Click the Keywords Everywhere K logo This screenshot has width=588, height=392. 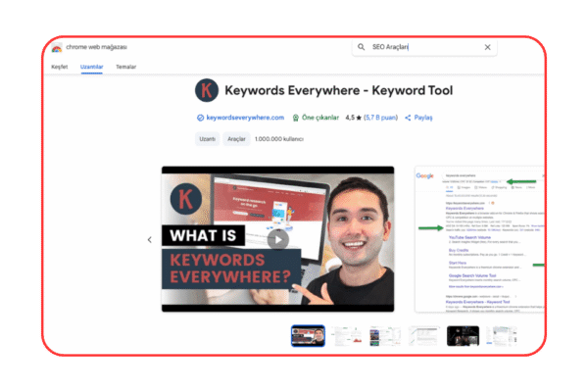(x=207, y=91)
